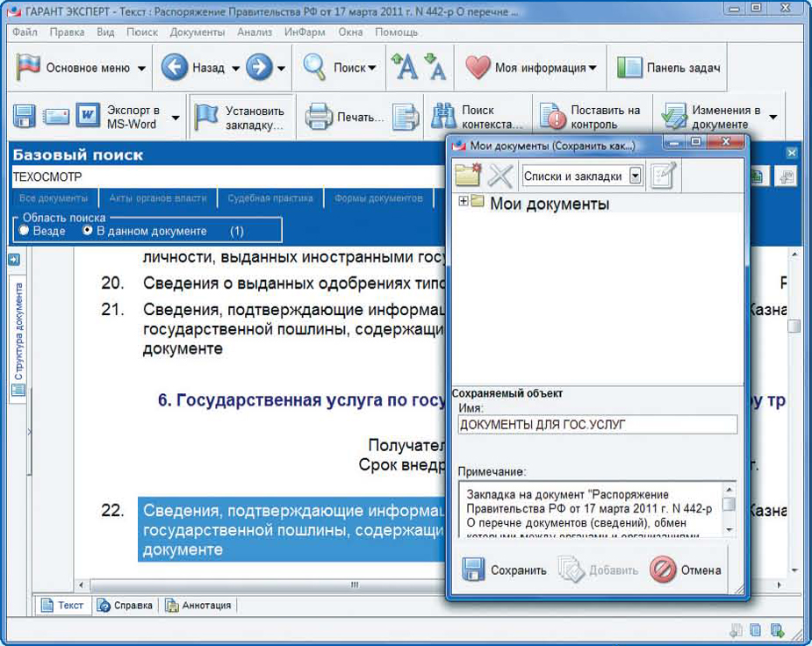Select the В данном документе radio button
This screenshot has height=646, width=812.
[87, 231]
